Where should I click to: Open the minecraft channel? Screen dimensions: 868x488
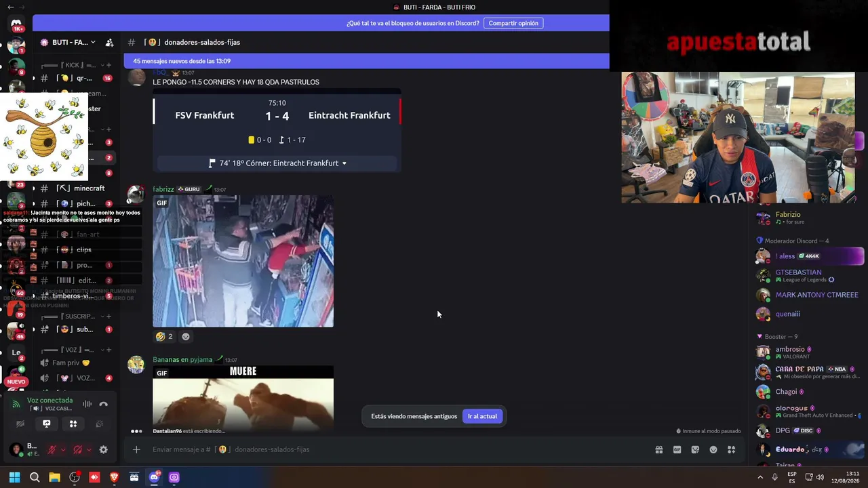click(x=75, y=188)
